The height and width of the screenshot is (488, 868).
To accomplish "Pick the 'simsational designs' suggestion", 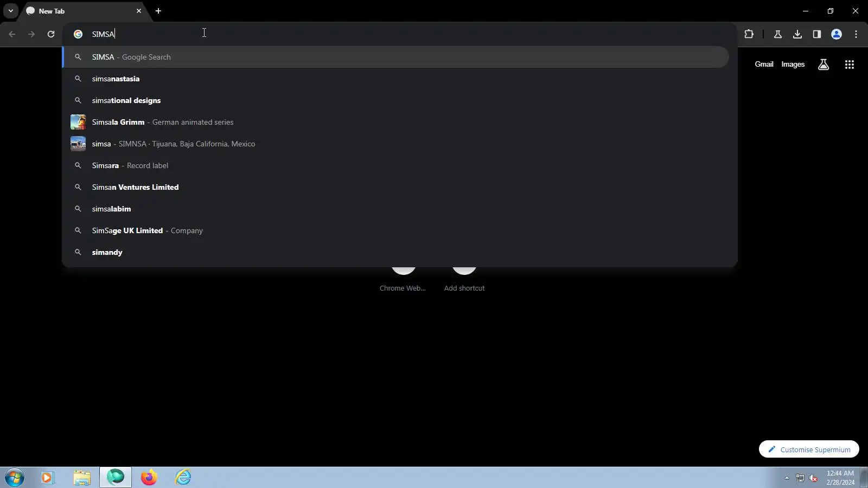I will pyautogui.click(x=396, y=100).
